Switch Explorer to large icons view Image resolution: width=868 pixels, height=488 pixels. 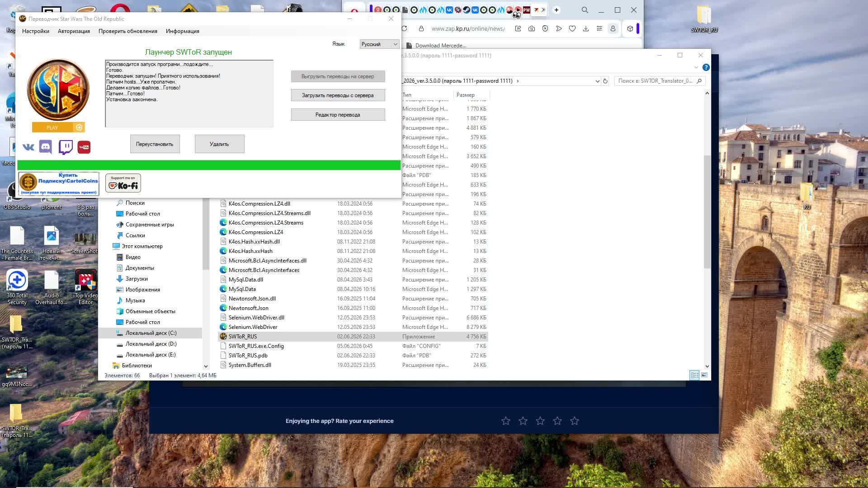click(704, 375)
